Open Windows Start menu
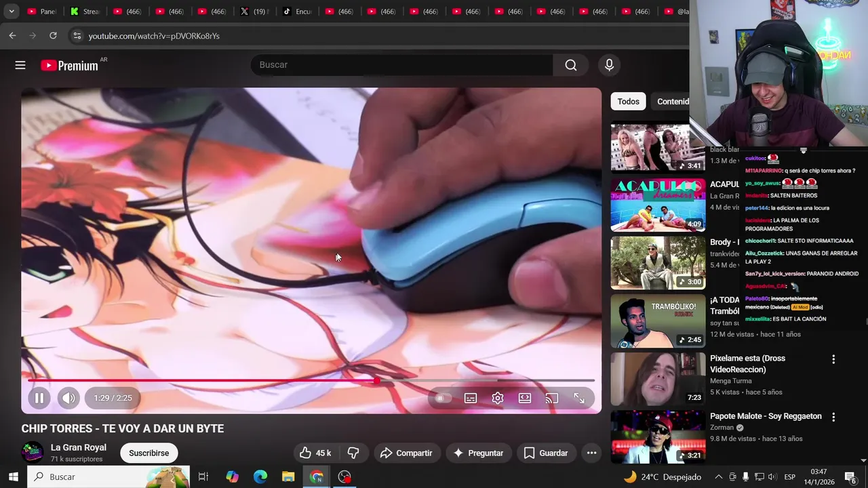 point(13,476)
